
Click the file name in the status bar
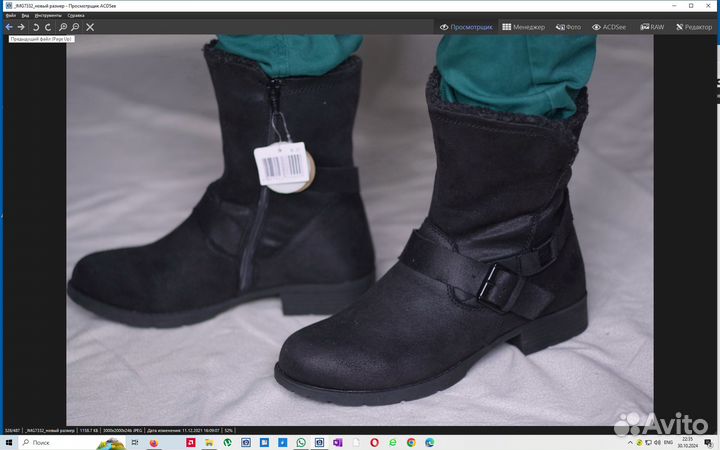point(50,431)
